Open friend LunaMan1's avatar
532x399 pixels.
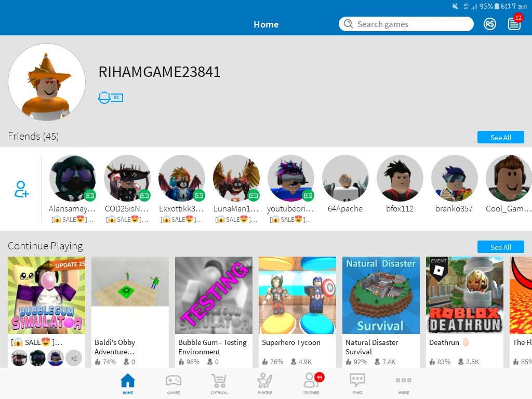click(x=236, y=179)
